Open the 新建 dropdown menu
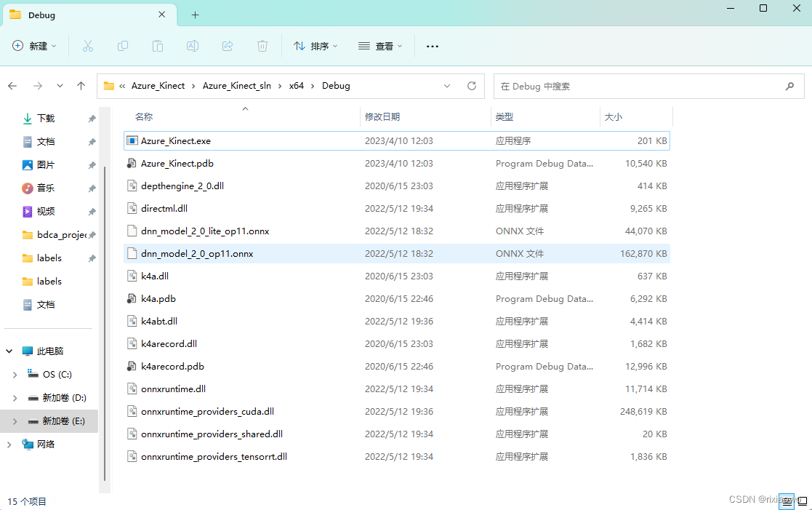This screenshot has height=510, width=812. pyautogui.click(x=34, y=46)
